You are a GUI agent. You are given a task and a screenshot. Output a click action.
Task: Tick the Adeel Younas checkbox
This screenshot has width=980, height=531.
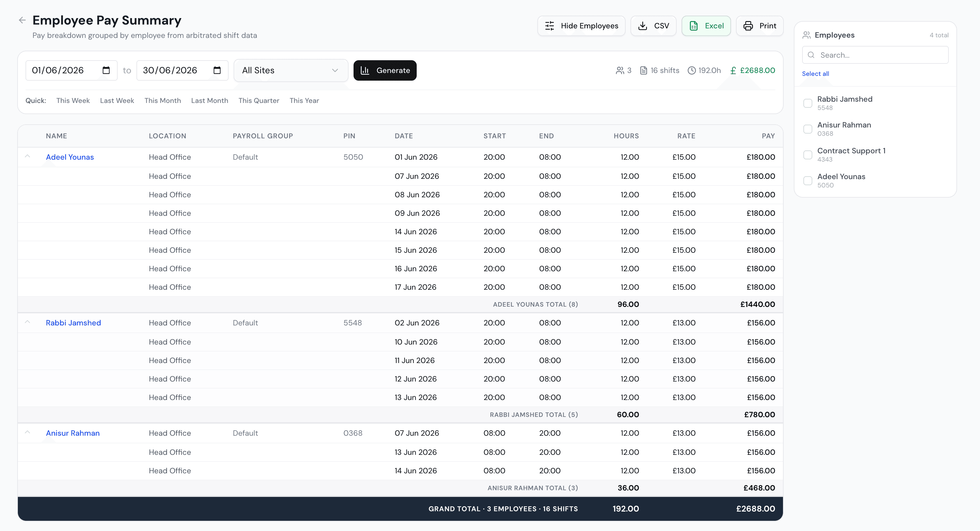[x=808, y=181]
